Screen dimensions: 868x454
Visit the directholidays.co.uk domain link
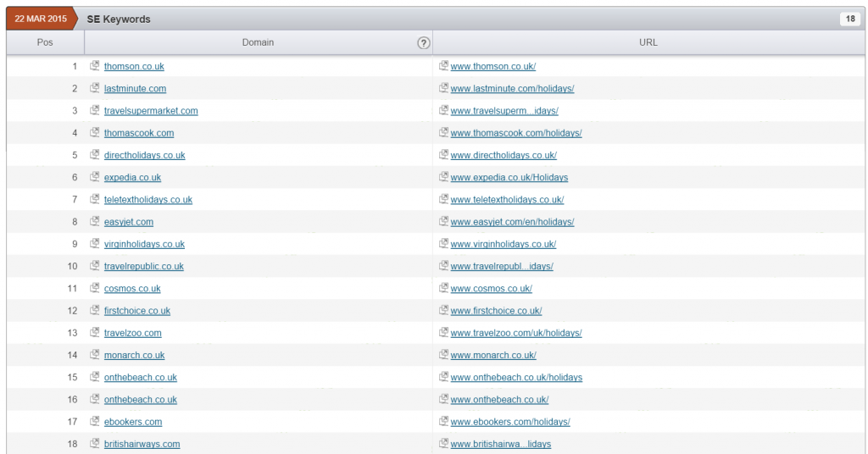[x=144, y=155]
